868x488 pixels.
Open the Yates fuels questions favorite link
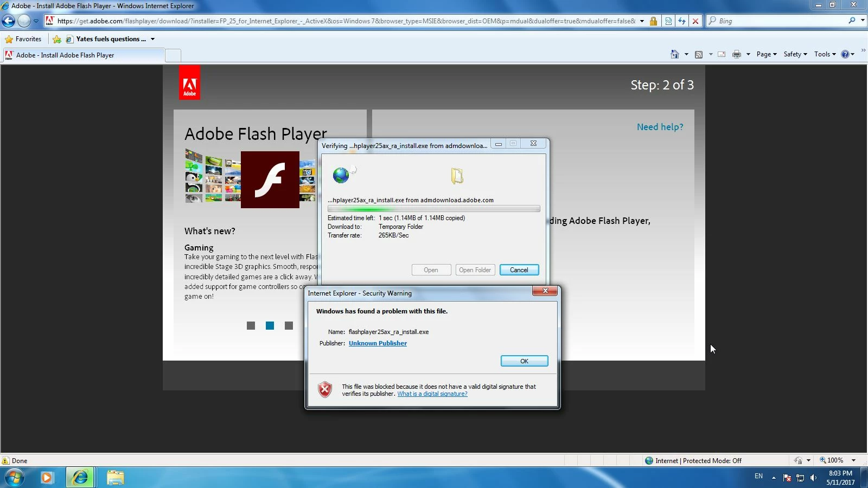point(106,39)
